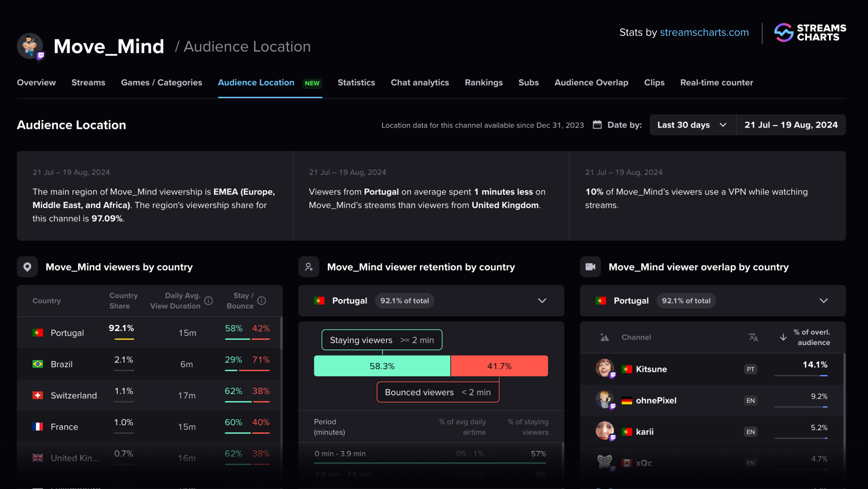Click info icon next to View Duration

(208, 301)
